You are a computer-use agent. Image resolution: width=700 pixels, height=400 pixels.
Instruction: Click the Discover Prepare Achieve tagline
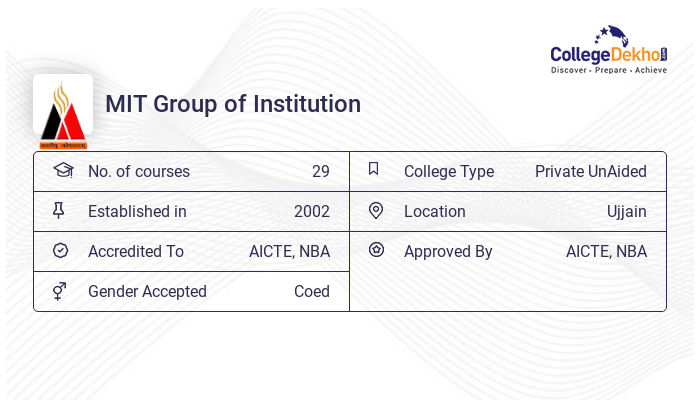click(x=608, y=71)
